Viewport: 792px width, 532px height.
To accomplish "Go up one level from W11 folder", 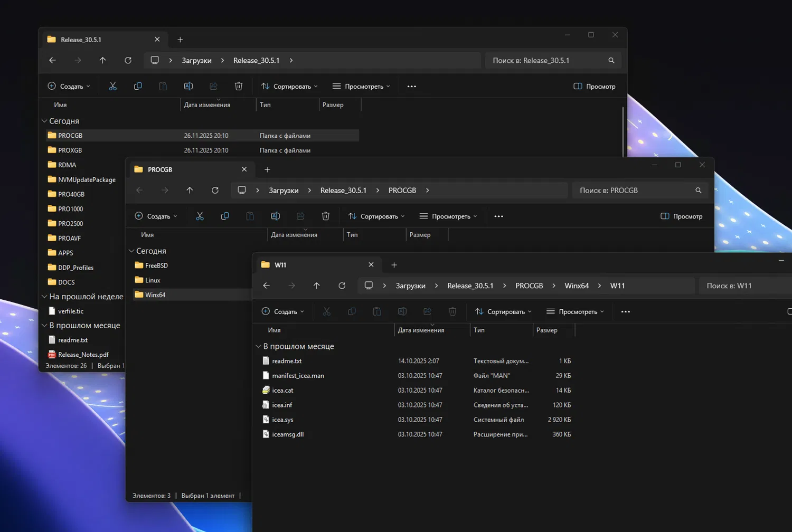I will point(317,286).
